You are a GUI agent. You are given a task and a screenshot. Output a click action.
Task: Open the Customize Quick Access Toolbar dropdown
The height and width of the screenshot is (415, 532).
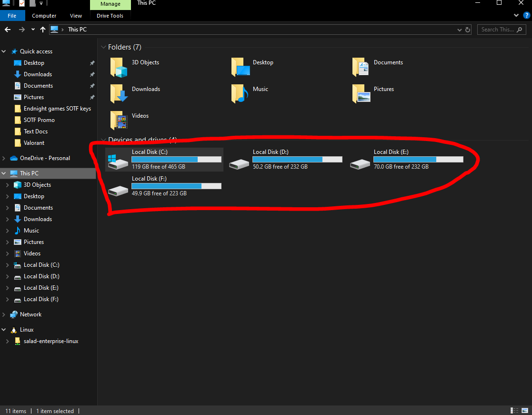41,3
